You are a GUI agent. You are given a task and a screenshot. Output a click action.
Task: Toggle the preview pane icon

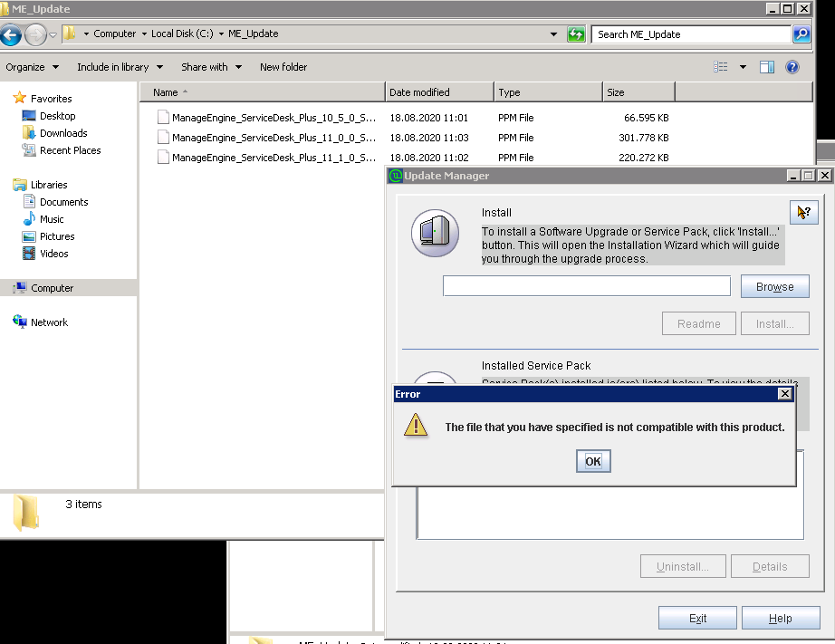pyautogui.click(x=767, y=67)
